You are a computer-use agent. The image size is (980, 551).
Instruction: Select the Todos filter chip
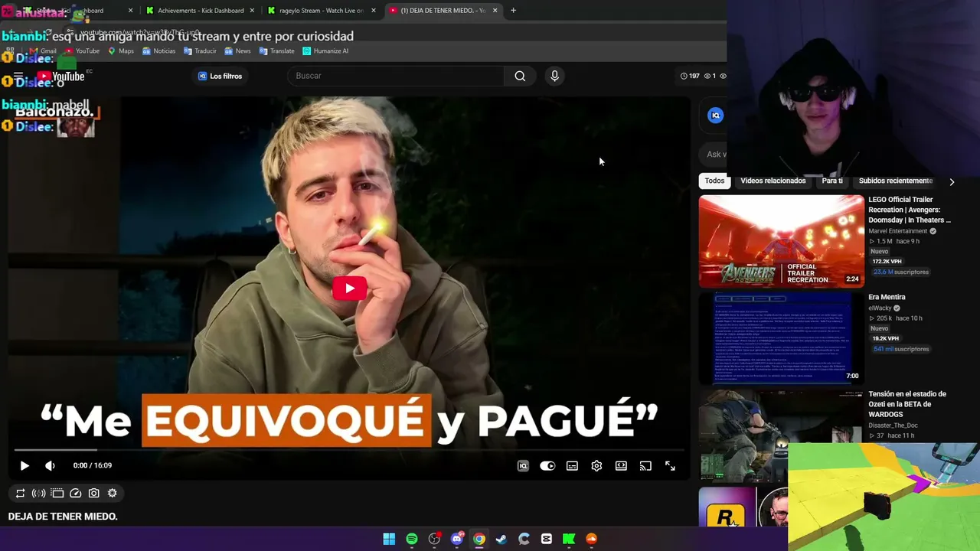click(714, 181)
